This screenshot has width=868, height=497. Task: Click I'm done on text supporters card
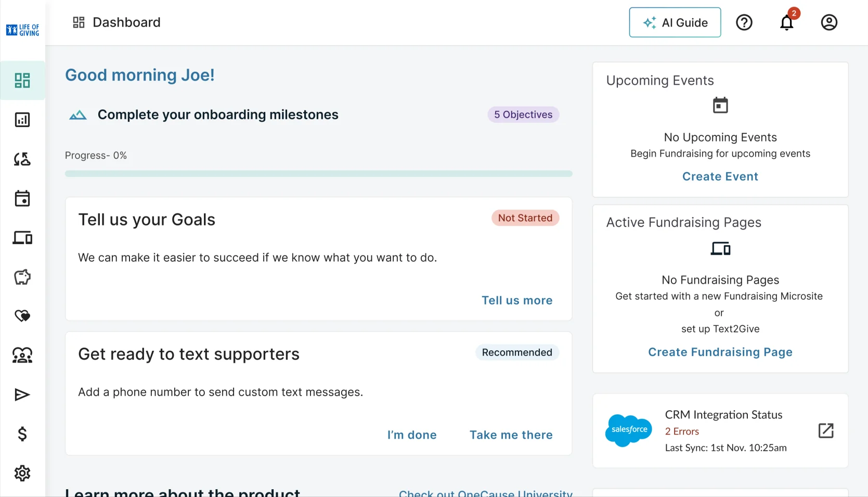pyautogui.click(x=412, y=435)
